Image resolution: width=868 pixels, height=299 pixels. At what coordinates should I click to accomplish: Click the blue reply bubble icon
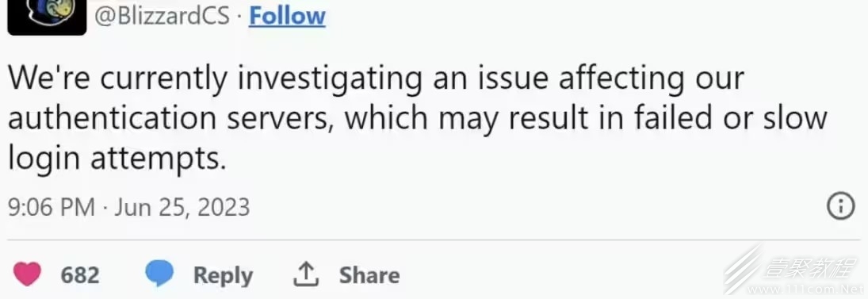pos(159,274)
